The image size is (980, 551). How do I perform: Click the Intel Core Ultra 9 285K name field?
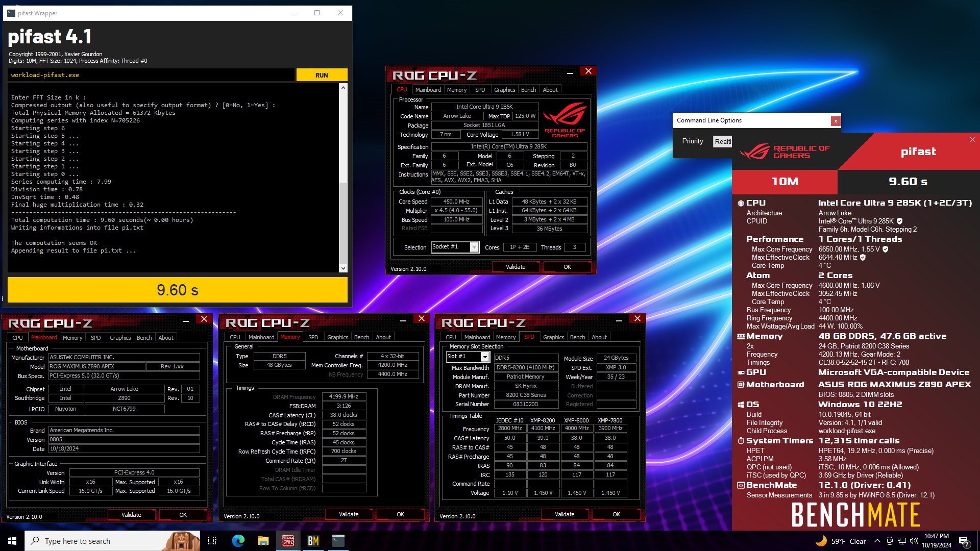coord(484,107)
